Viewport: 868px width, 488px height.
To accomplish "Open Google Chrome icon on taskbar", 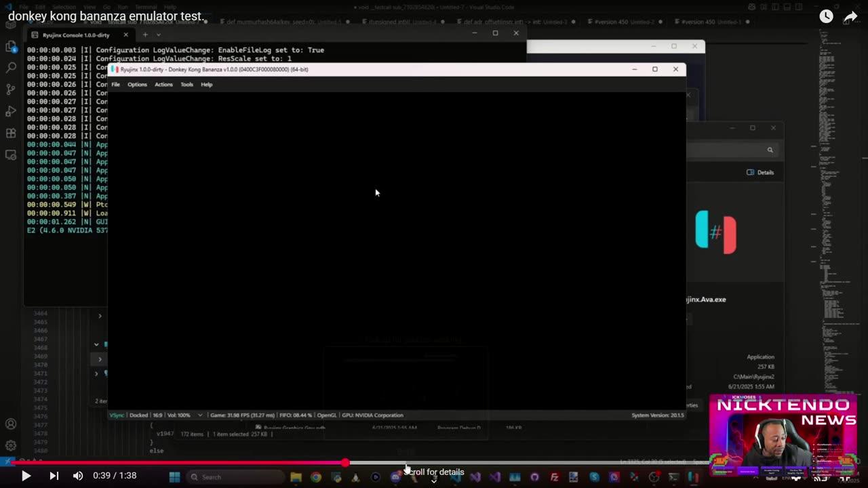I will click(x=316, y=477).
